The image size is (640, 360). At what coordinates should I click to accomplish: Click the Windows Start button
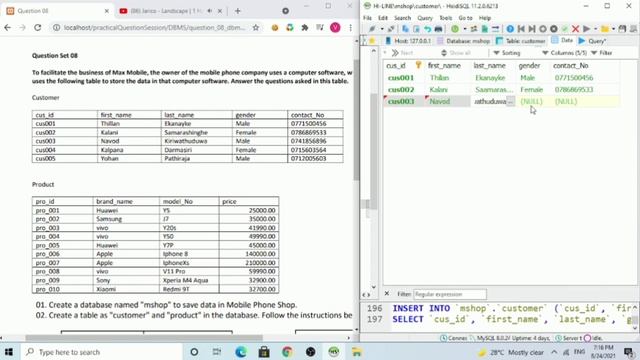coord(9,352)
